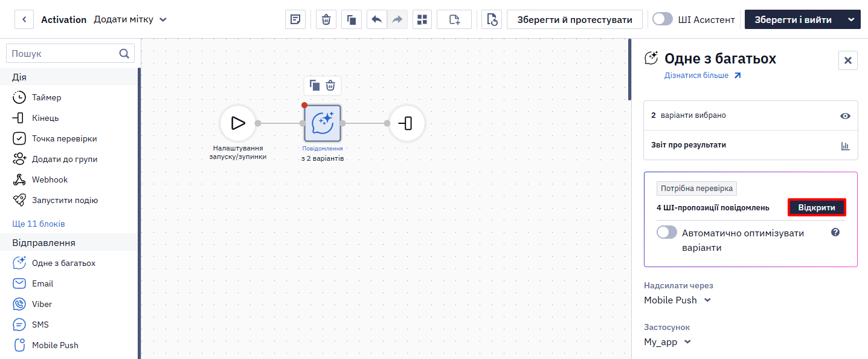The width and height of the screenshot is (868, 359).
Task: Click the search magnifier icon
Action: coord(124,54)
